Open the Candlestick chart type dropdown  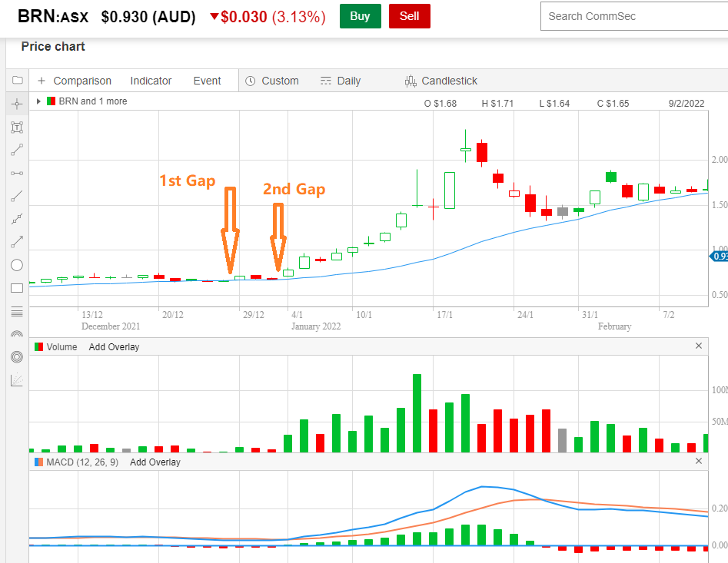[x=441, y=81]
